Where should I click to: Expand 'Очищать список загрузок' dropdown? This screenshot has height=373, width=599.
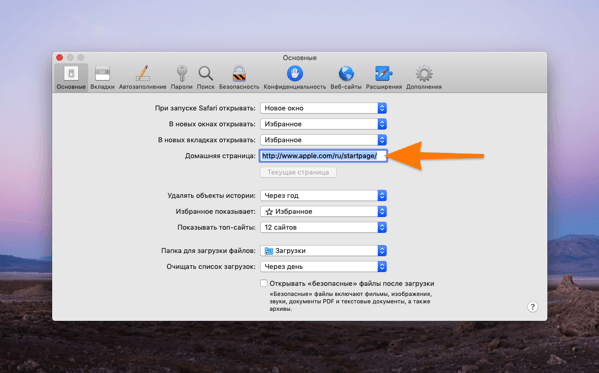324,267
